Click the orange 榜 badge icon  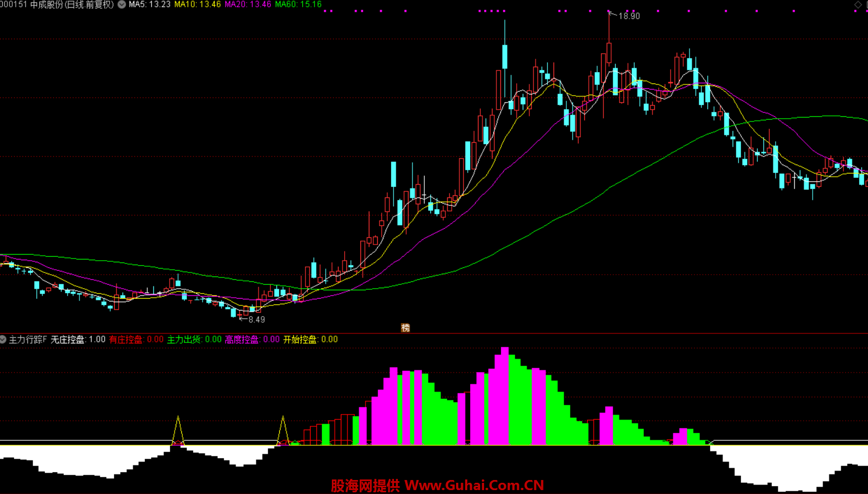coord(405,328)
